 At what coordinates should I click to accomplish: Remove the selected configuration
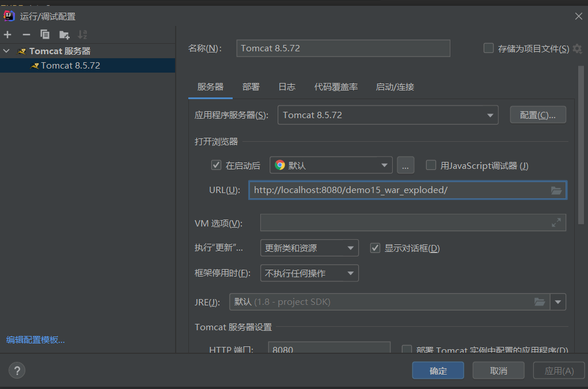click(x=26, y=35)
